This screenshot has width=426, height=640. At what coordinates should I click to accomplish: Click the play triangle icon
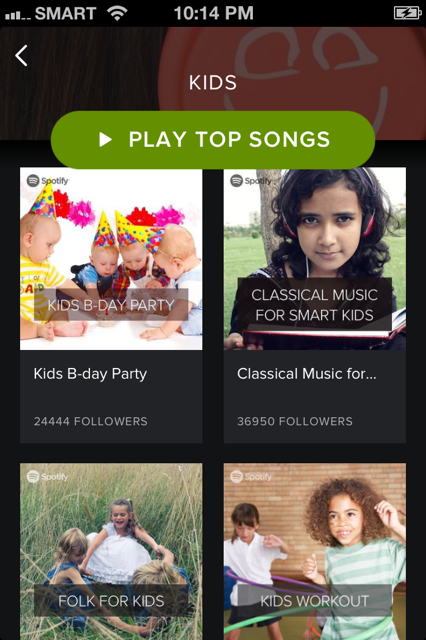(105, 140)
